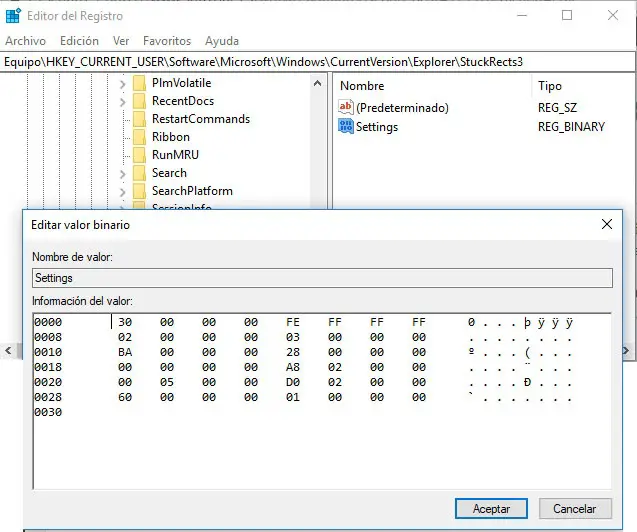Select the SearchPlatform folder icon
This screenshot has width=637, height=532.
point(139,191)
